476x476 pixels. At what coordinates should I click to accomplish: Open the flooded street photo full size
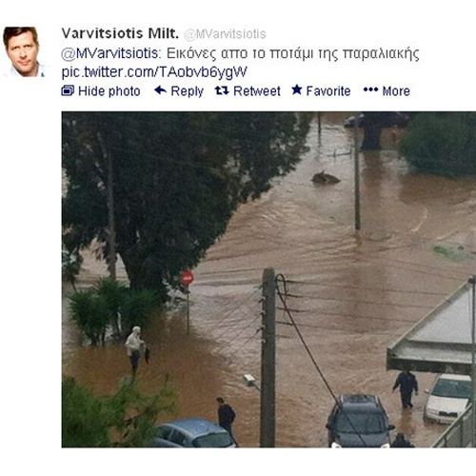268,279
